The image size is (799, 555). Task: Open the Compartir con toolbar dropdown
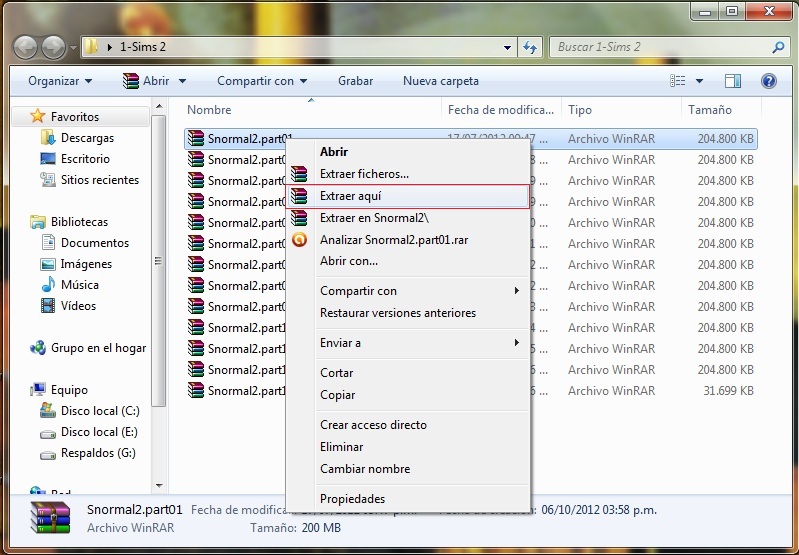click(262, 81)
